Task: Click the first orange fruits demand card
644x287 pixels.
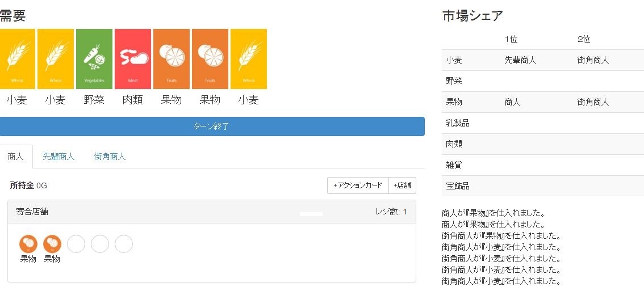Action: [x=172, y=59]
